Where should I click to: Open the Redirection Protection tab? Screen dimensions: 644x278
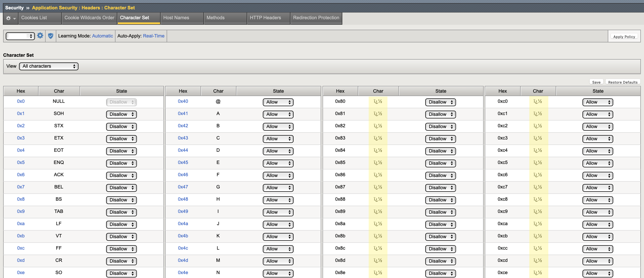point(316,18)
